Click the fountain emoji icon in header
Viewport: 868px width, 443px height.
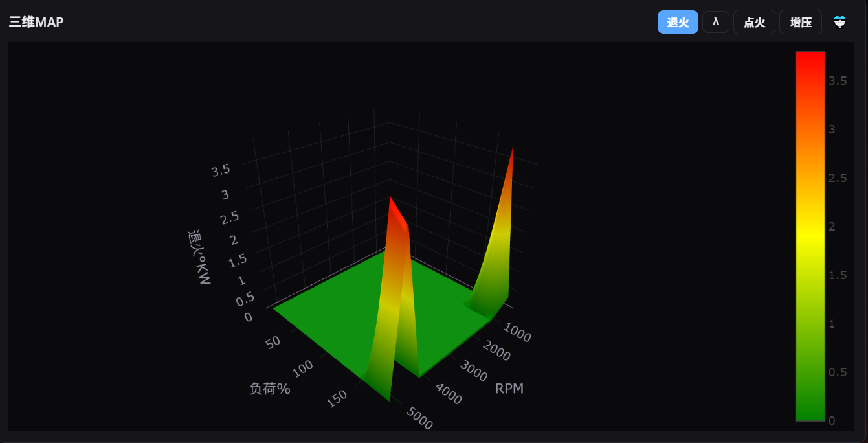840,22
